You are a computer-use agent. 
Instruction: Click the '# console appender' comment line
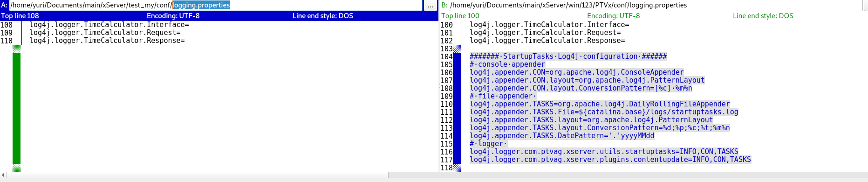(x=507, y=64)
